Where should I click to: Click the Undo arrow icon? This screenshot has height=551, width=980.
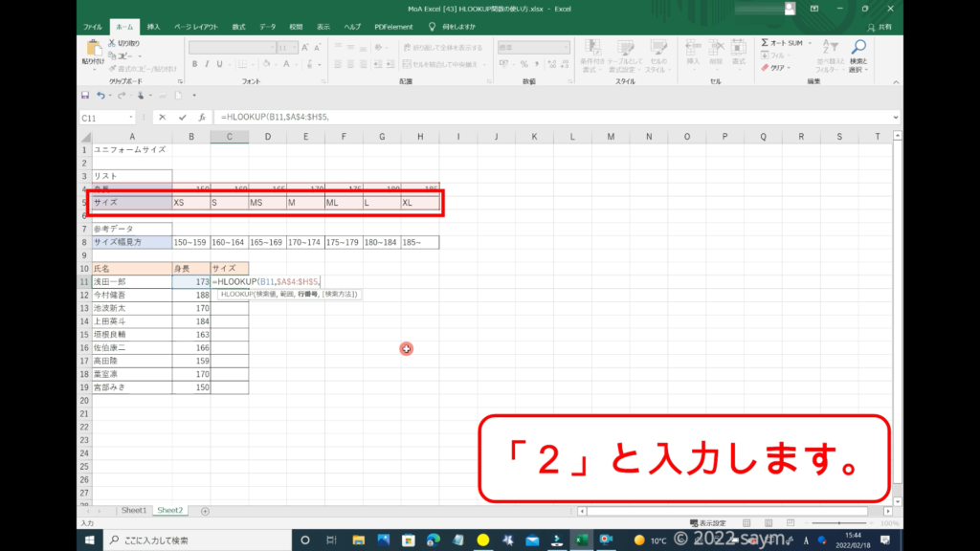click(x=99, y=96)
